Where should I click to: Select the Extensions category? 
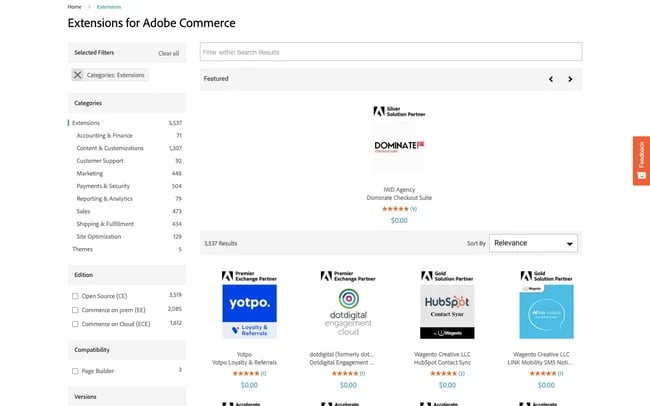coord(86,123)
